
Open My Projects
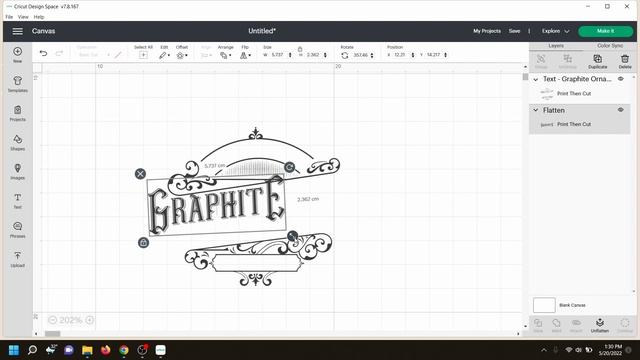[487, 31]
